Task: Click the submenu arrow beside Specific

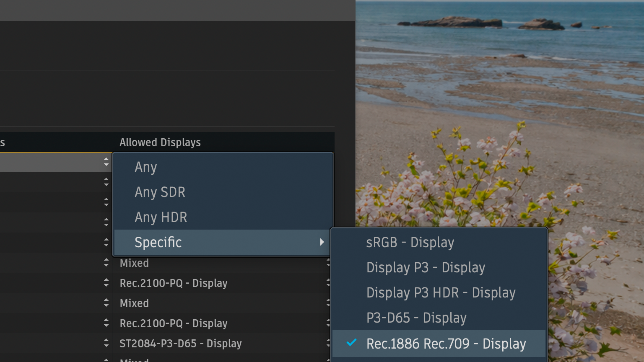Action: click(x=322, y=242)
